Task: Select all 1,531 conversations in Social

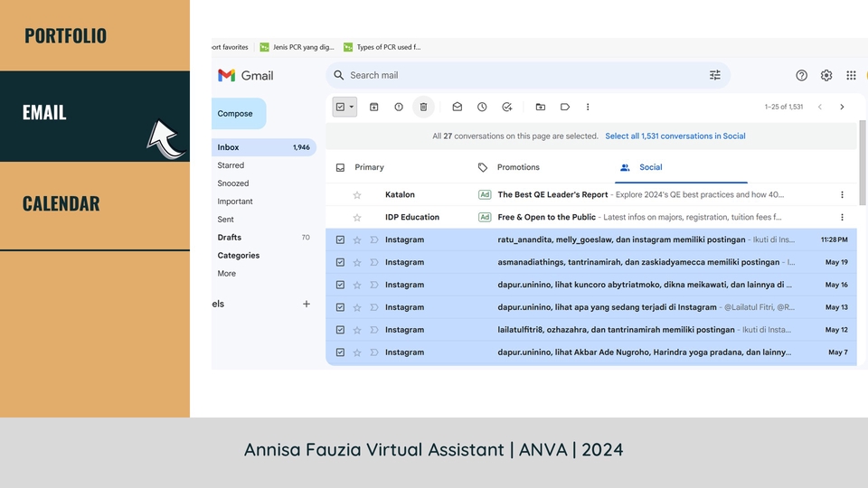Action: [x=675, y=136]
